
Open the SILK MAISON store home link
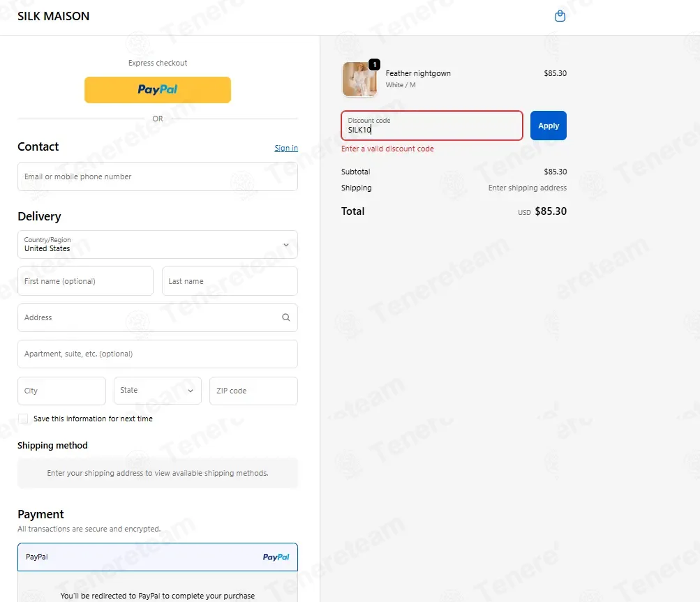[x=54, y=16]
